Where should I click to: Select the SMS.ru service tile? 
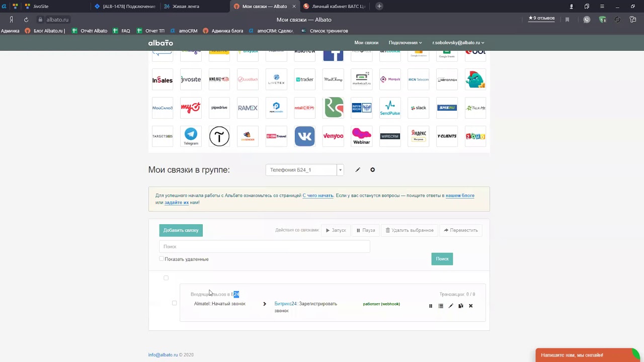click(x=447, y=108)
